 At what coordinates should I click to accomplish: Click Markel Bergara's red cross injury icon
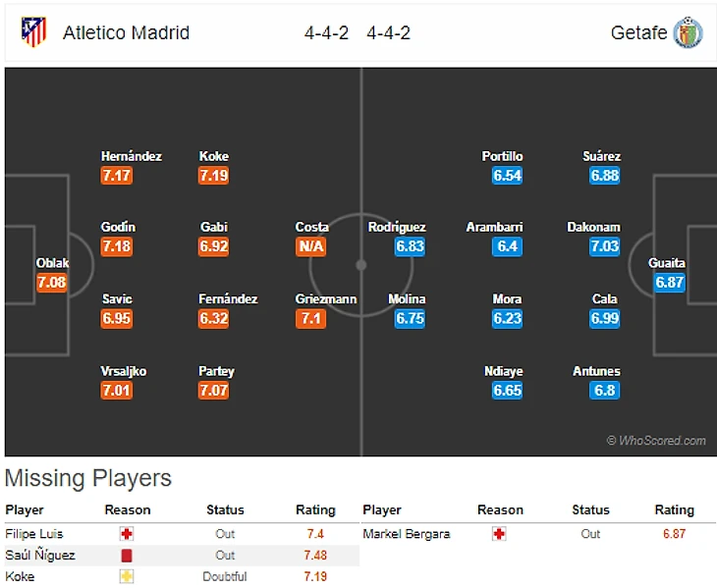click(x=499, y=534)
